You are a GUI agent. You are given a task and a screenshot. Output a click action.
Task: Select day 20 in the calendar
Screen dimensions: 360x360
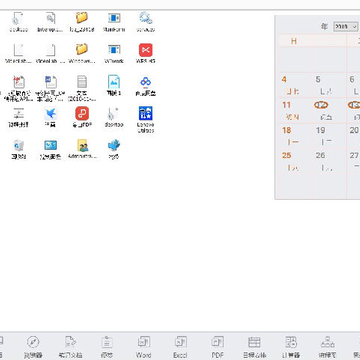click(354, 130)
